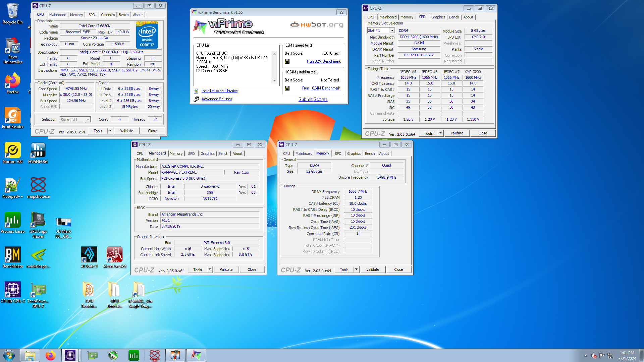
Task: Click wPrime taskbar icon
Action: click(x=196, y=355)
